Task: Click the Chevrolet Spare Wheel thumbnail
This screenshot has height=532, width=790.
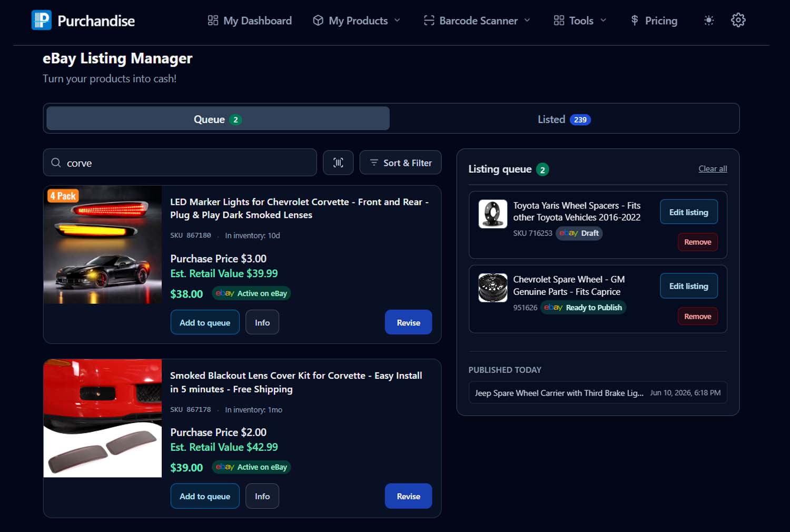Action: pos(492,288)
